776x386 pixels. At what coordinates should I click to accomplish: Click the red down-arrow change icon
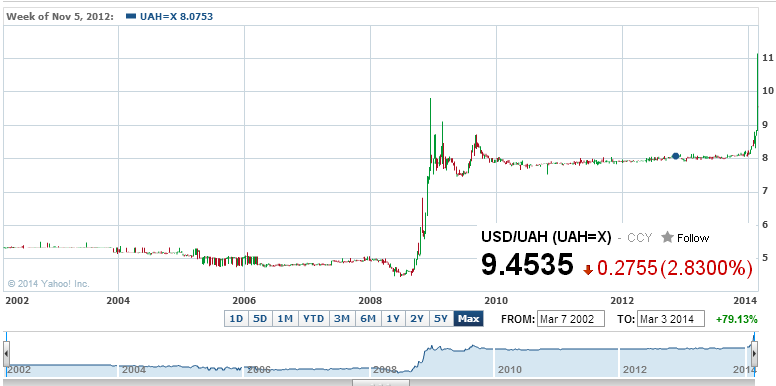click(588, 270)
